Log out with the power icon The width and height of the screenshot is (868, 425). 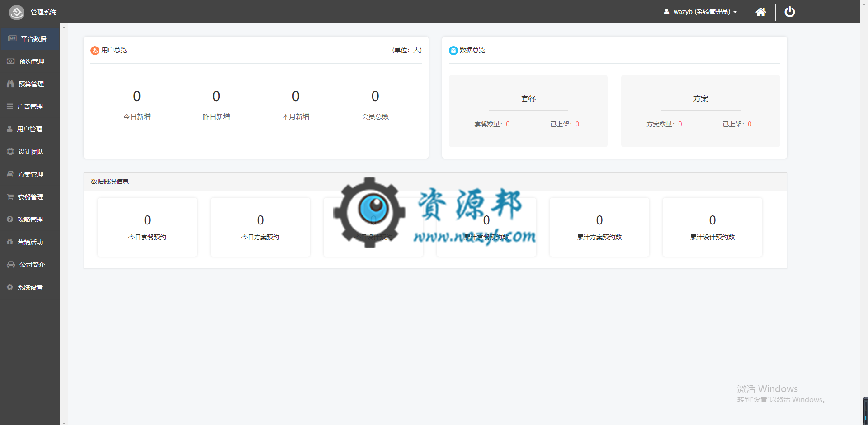[x=790, y=12]
